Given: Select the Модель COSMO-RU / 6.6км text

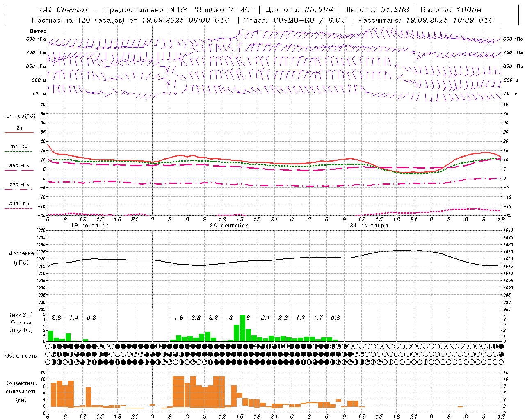Looking at the screenshot, I should pyautogui.click(x=295, y=20).
